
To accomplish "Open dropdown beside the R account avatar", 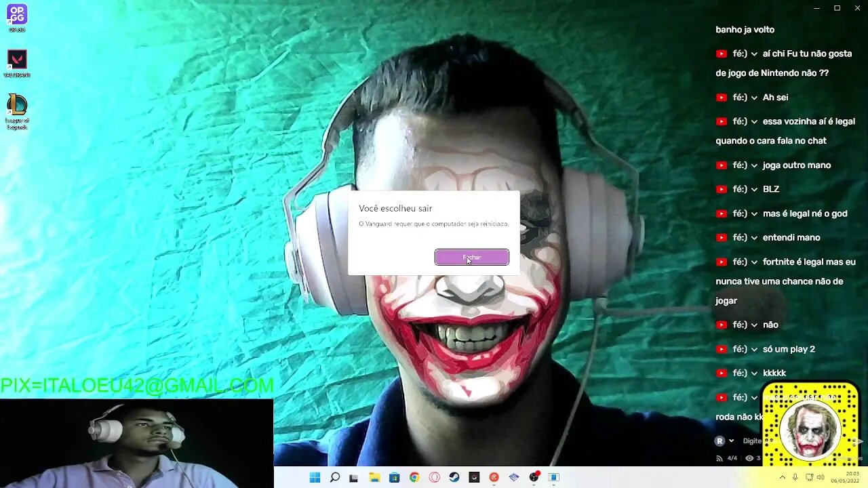I will [731, 441].
